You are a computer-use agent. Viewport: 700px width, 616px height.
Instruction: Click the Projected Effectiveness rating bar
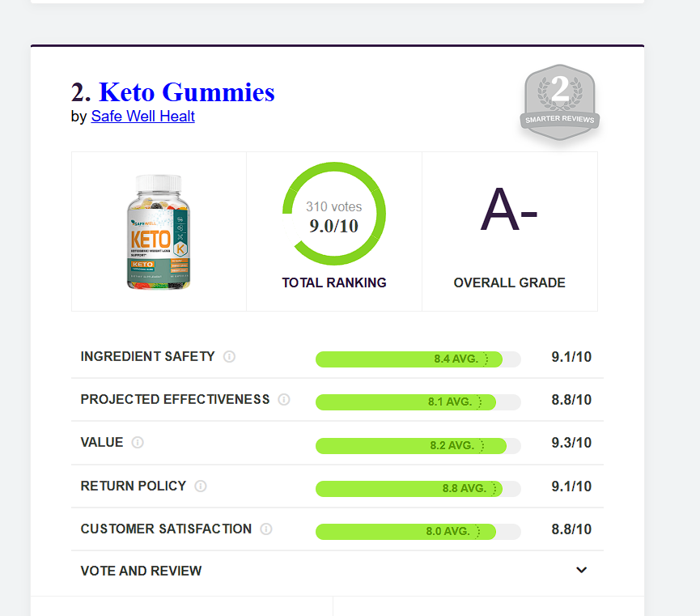pos(418,401)
